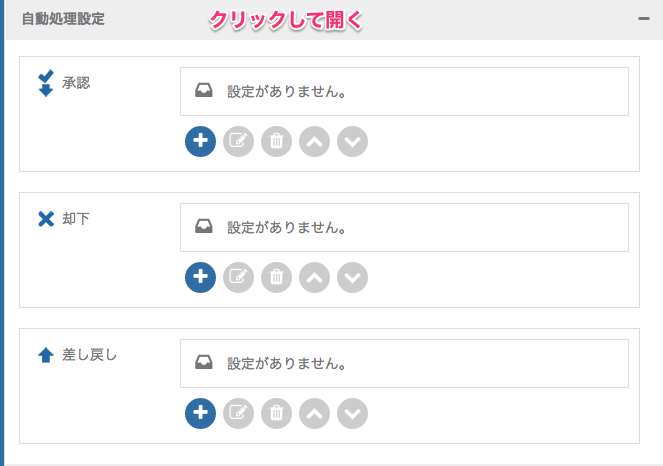The height and width of the screenshot is (466, 663).
Task: Move 却下 setting down
Action: [x=353, y=277]
